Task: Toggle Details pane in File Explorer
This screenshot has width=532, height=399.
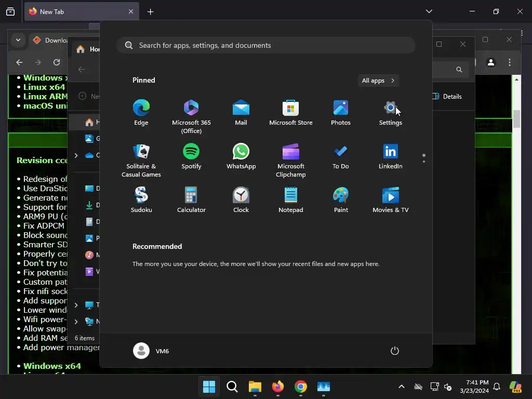Action: click(448, 96)
